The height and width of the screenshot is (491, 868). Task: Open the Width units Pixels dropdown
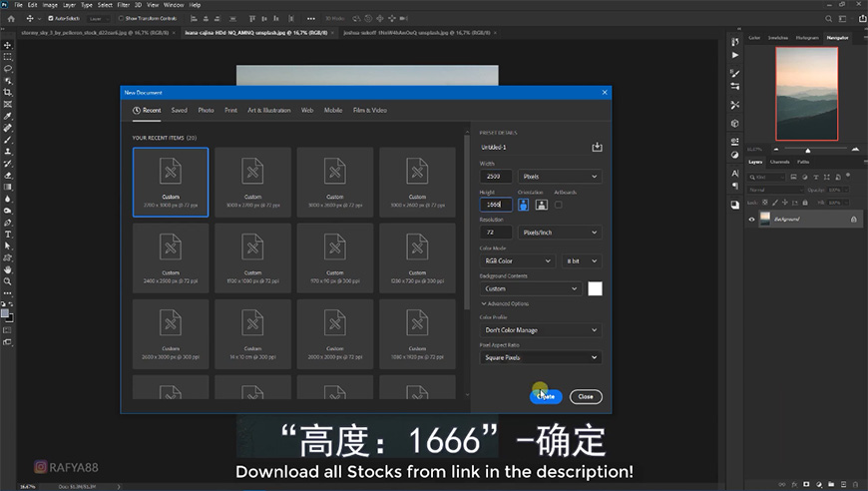[x=560, y=177]
